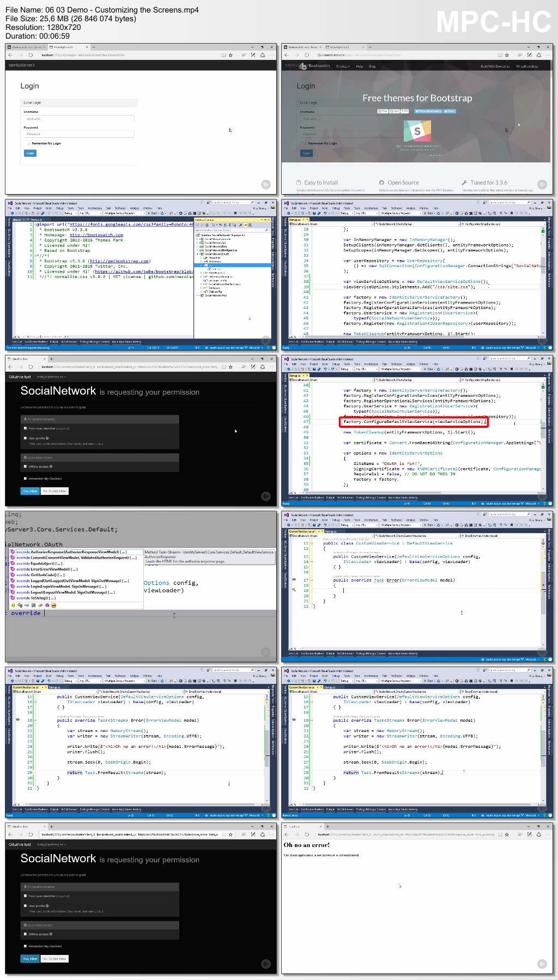The width and height of the screenshot is (558, 980).
Task: Click 'Yes, Allow' on lower consent page
Action: click(30, 959)
